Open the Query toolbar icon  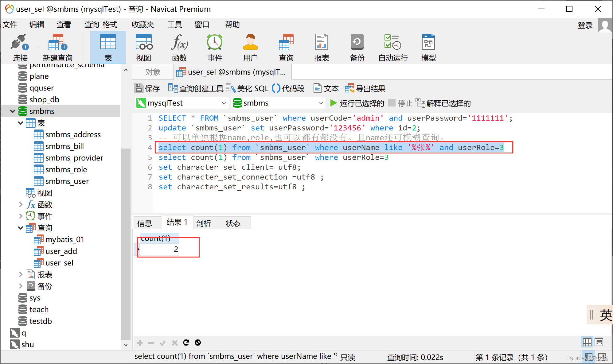286,48
